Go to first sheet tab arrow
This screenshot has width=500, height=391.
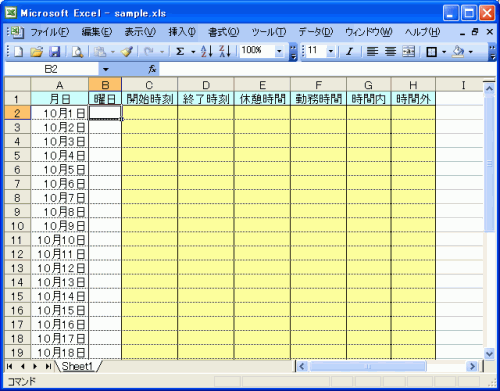point(9,366)
